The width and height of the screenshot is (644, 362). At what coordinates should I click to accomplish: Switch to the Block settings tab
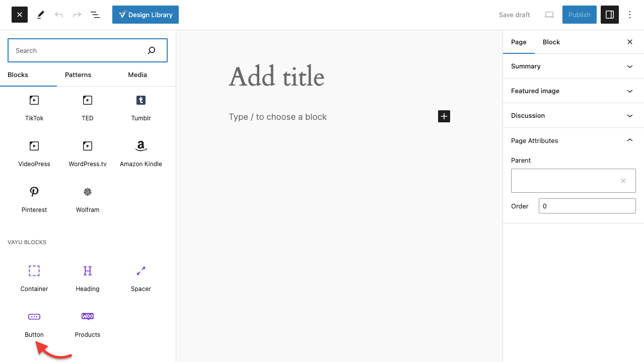click(x=551, y=42)
